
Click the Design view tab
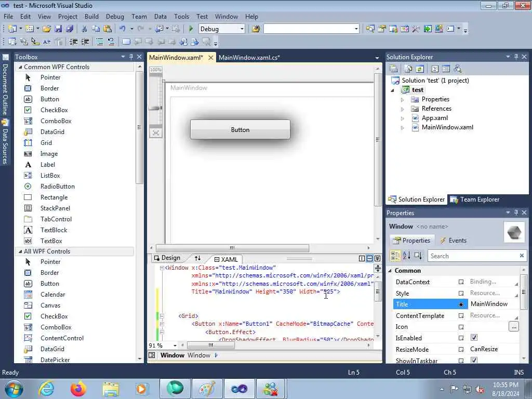(167, 258)
